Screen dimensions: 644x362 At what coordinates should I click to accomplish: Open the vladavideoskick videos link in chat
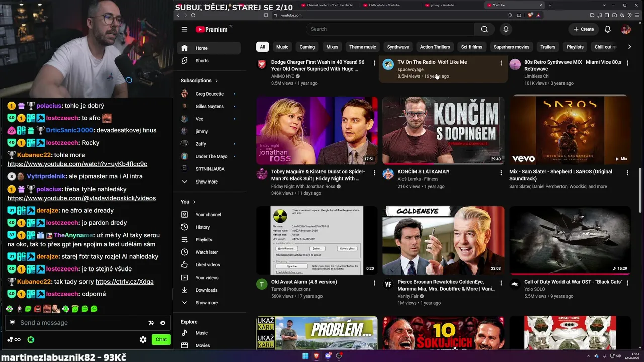tap(82, 198)
